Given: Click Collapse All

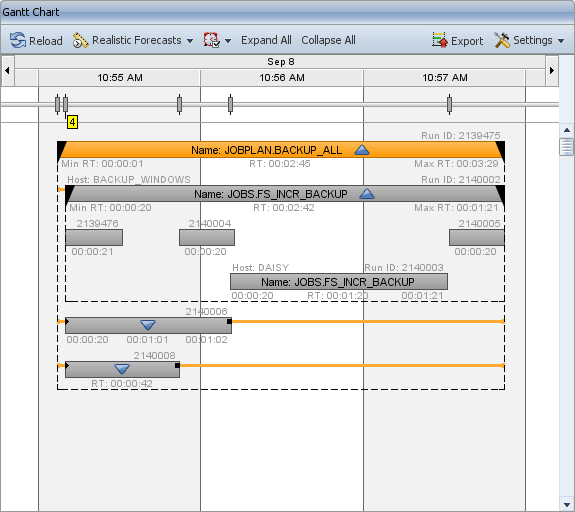Looking at the screenshot, I should (x=328, y=40).
